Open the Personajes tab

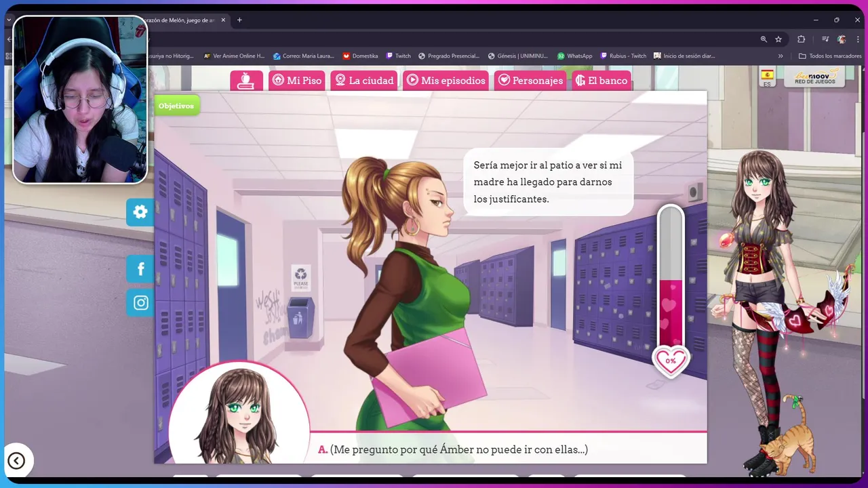pyautogui.click(x=530, y=81)
